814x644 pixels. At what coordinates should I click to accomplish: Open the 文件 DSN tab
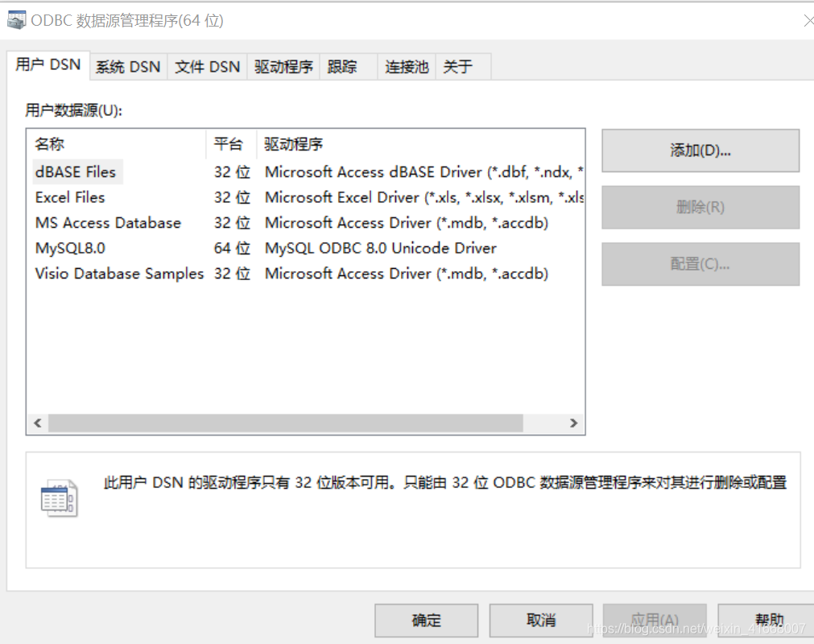pos(207,67)
